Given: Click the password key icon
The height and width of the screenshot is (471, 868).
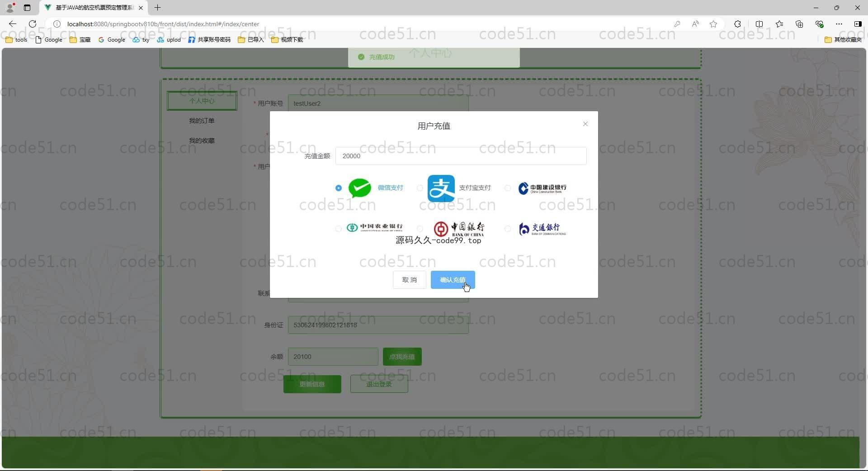Looking at the screenshot, I should (x=677, y=24).
